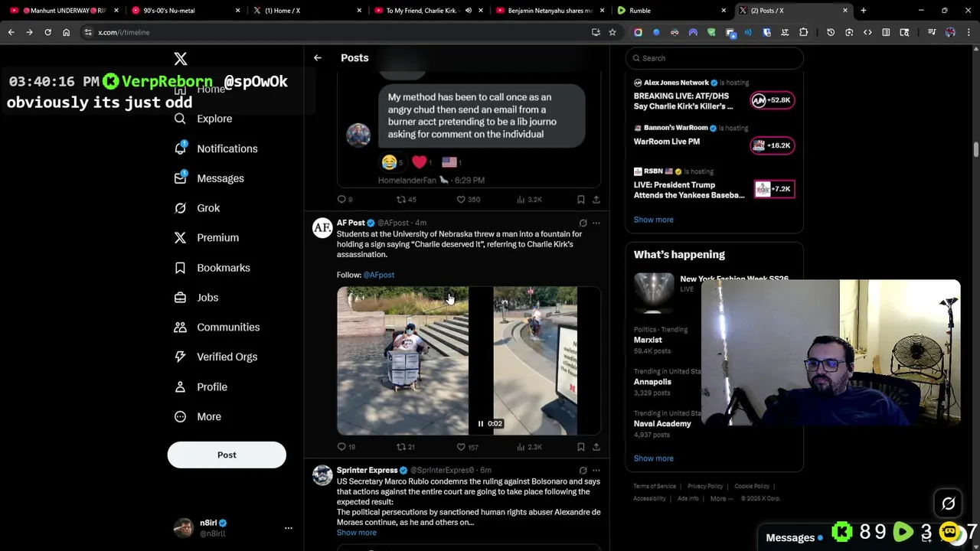Open the left fountain video thumbnail
Image resolution: width=980 pixels, height=551 pixels.
(403, 360)
